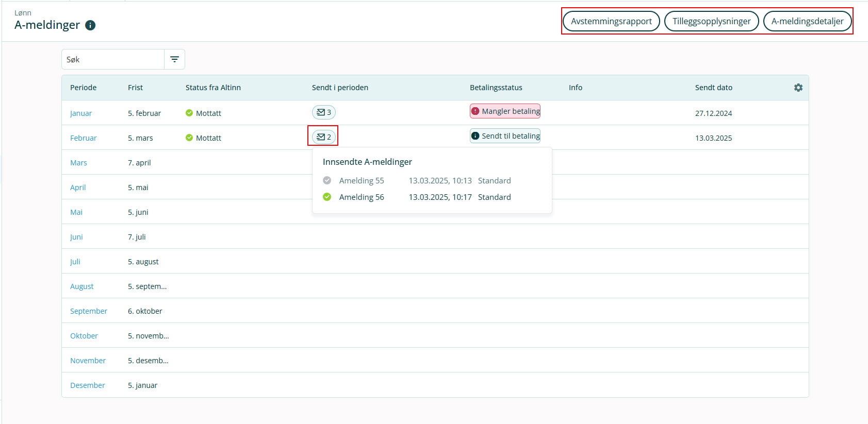Open the Desember period link
Screen dimensions: 868x424
(x=88, y=385)
